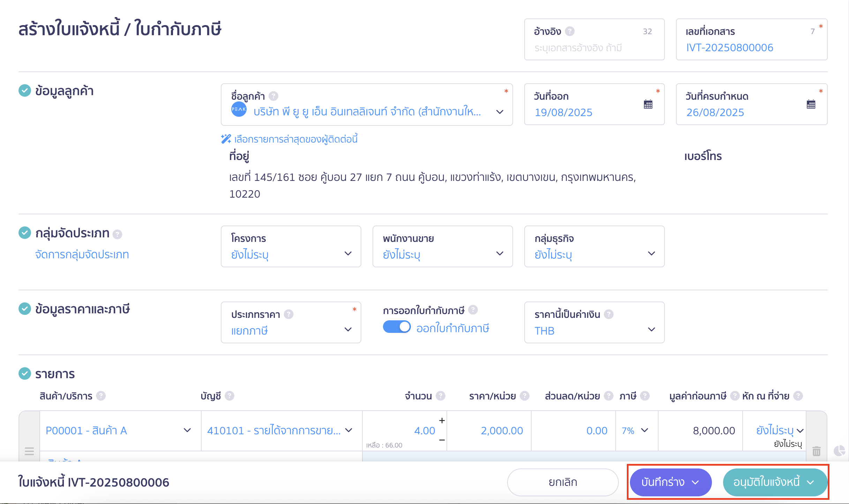Click help icon next to ประเภทราคา
The height and width of the screenshot is (504, 849).
288,314
